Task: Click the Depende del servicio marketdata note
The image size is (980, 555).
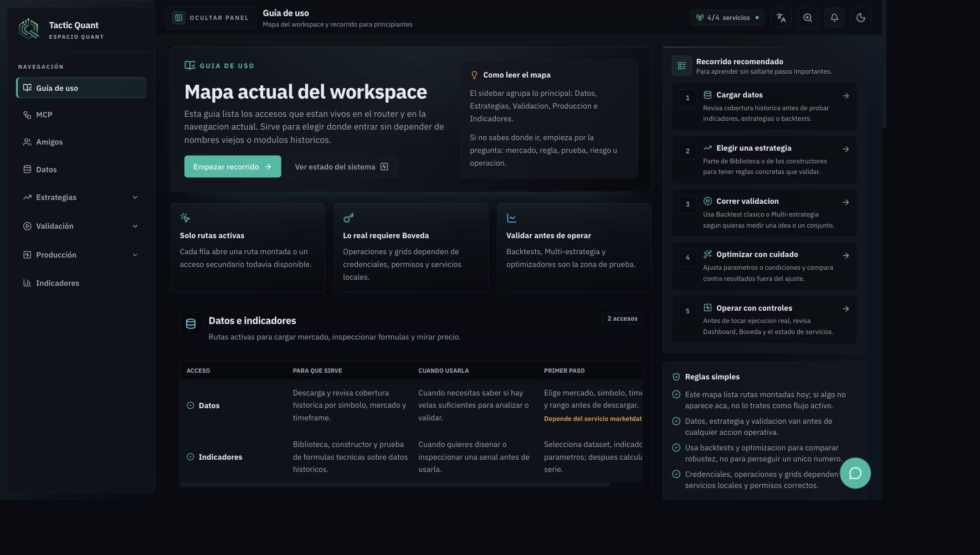Action: [x=593, y=419]
